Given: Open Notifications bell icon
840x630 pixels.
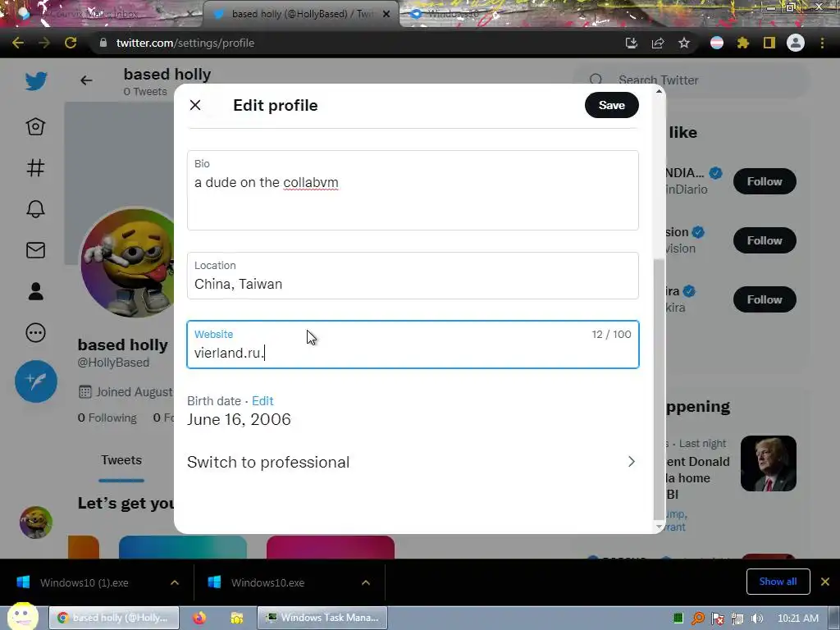Looking at the screenshot, I should coord(35,209).
